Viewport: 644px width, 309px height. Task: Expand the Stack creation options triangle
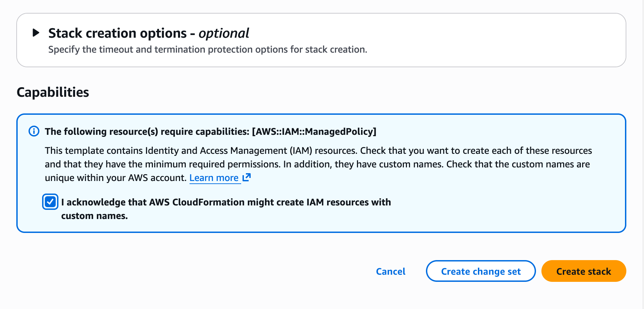[x=36, y=33]
